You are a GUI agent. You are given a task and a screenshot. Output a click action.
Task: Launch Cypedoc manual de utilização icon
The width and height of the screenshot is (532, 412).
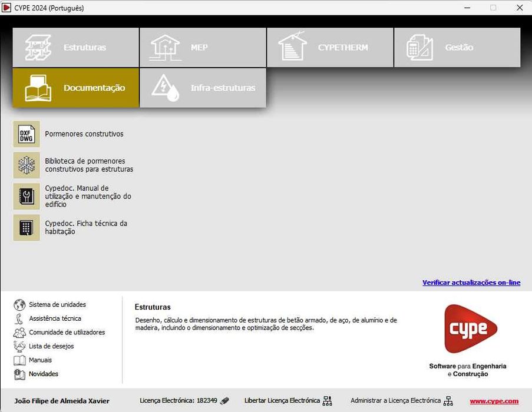pyautogui.click(x=27, y=197)
